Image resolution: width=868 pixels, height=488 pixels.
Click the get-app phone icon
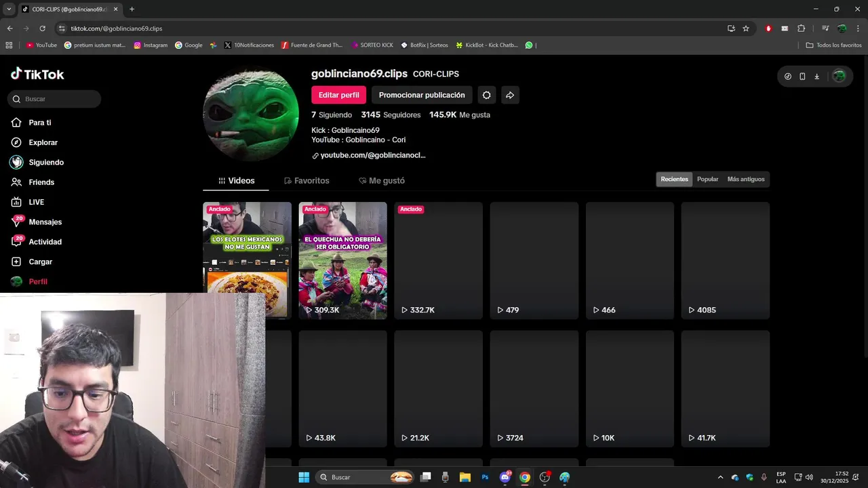802,77
